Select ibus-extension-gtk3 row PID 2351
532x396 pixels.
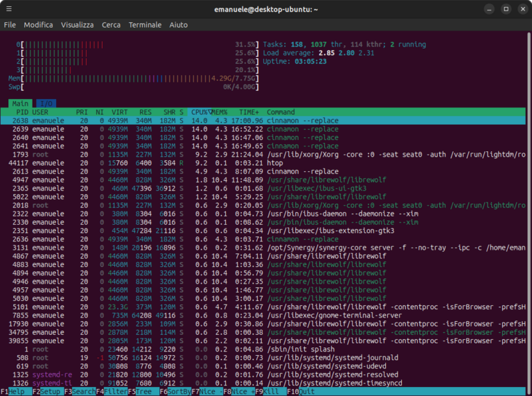[x=263, y=231]
